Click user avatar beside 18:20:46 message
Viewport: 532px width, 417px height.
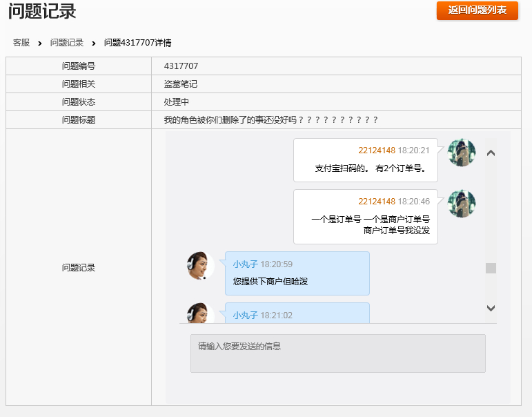coord(462,204)
